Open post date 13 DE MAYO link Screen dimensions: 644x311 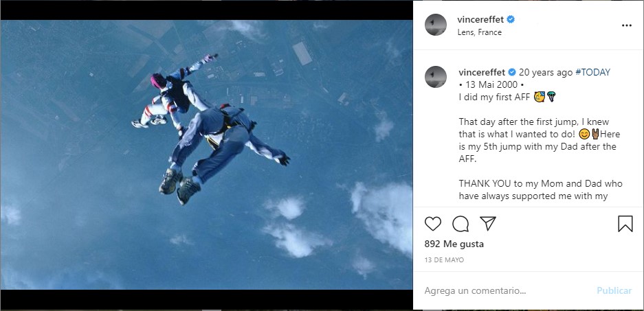pyautogui.click(x=444, y=260)
